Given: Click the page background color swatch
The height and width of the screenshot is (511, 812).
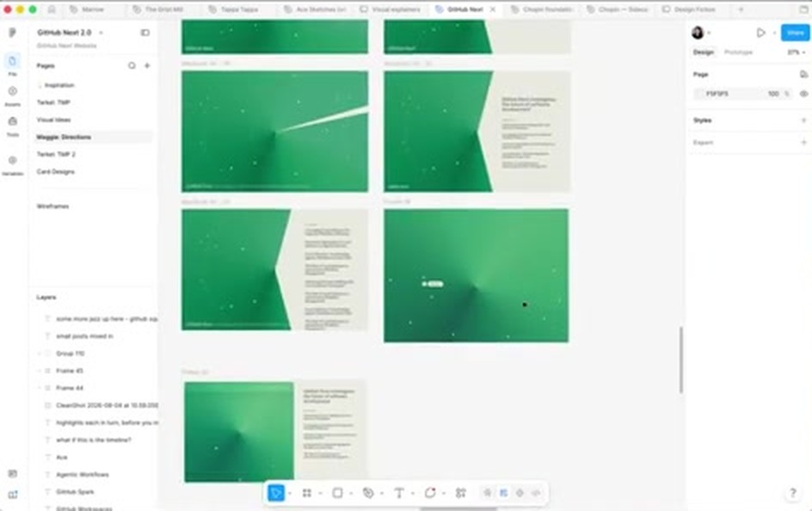Looking at the screenshot, I should coord(699,94).
